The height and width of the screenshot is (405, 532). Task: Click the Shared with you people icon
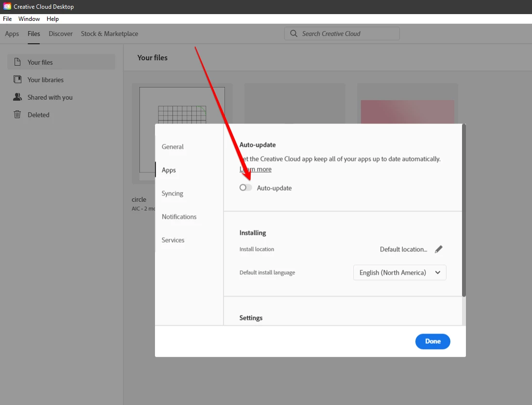click(x=17, y=97)
